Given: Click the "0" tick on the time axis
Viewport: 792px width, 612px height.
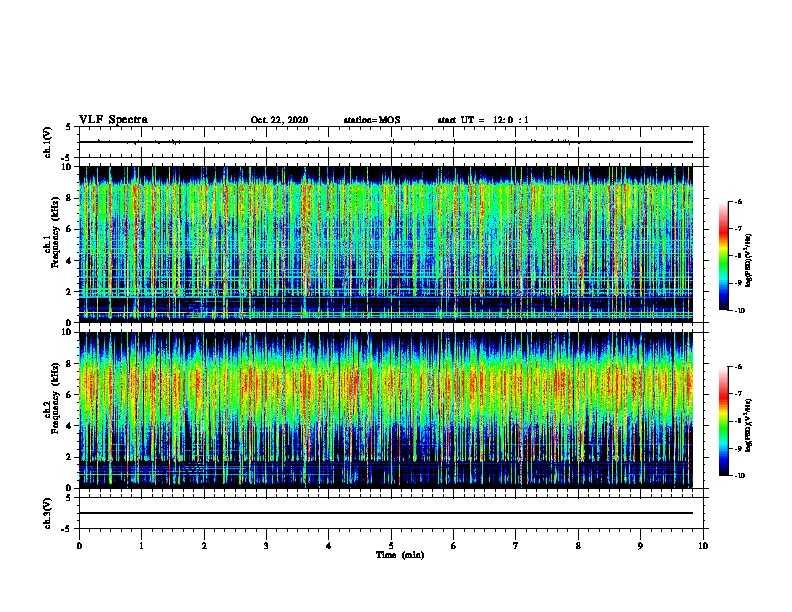Looking at the screenshot, I should point(79,546).
